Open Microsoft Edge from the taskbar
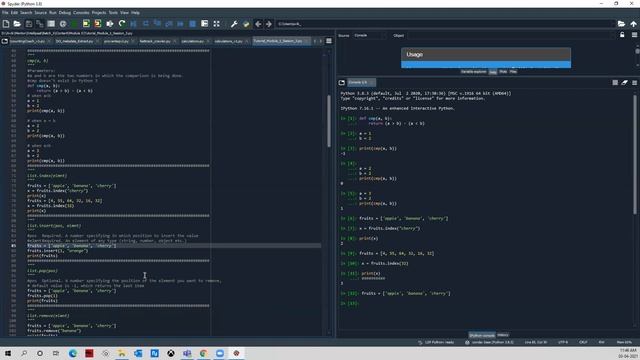Screen dimensions: 640x360 pos(73,353)
